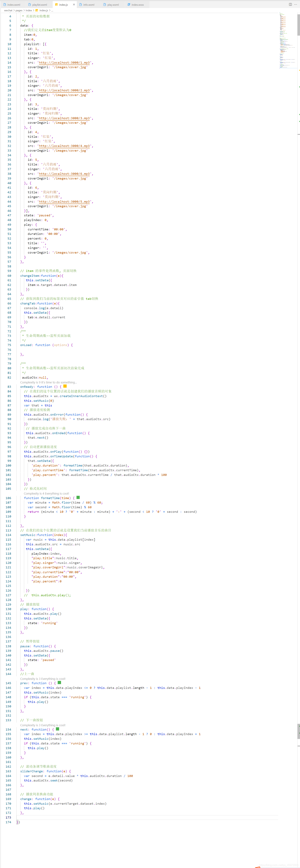Click the 'item:e.target.dataset.item' line

(x=52, y=285)
